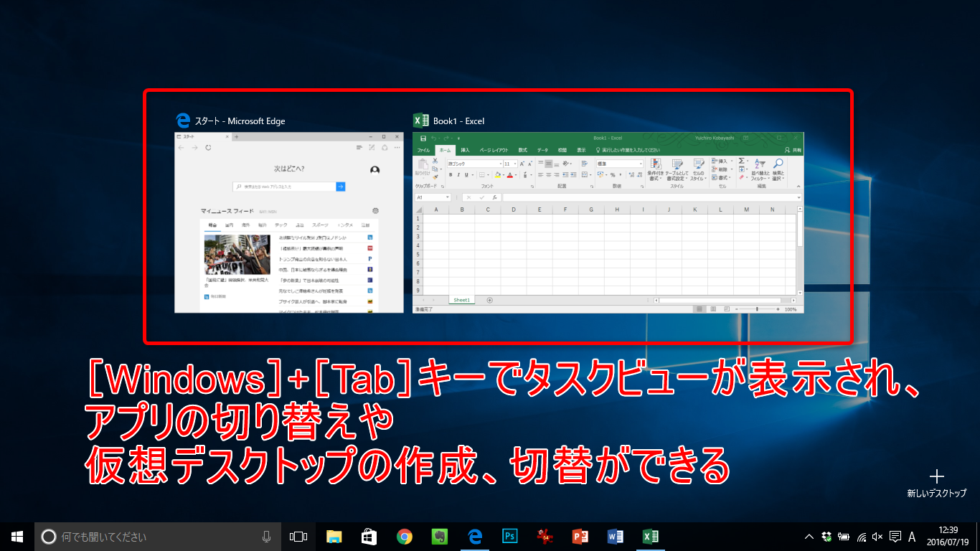980x551 pixels.
Task: Click the 'Book1 - Excel' title text
Action: [x=458, y=121]
